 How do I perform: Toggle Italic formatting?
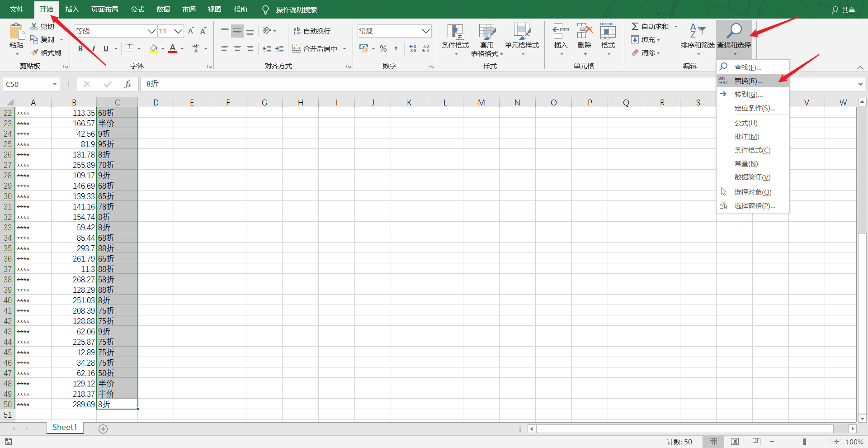click(x=93, y=48)
